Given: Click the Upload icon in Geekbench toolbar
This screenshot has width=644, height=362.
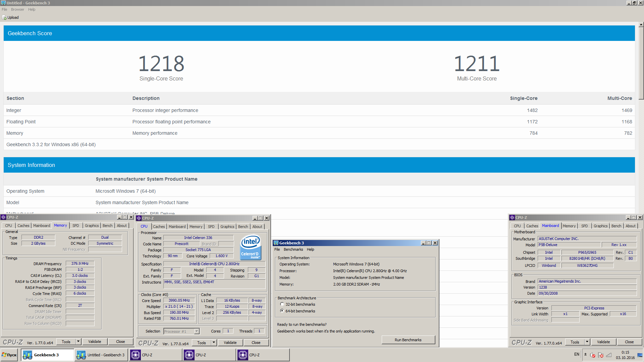Looking at the screenshot, I should (x=4, y=17).
